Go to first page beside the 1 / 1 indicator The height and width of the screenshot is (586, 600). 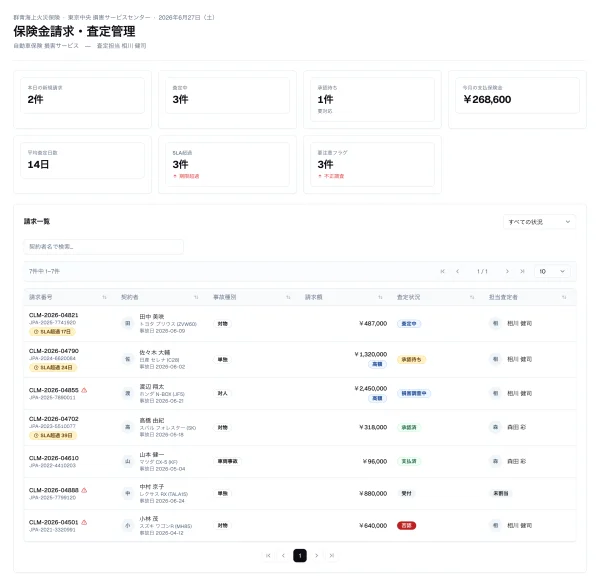[x=442, y=271]
